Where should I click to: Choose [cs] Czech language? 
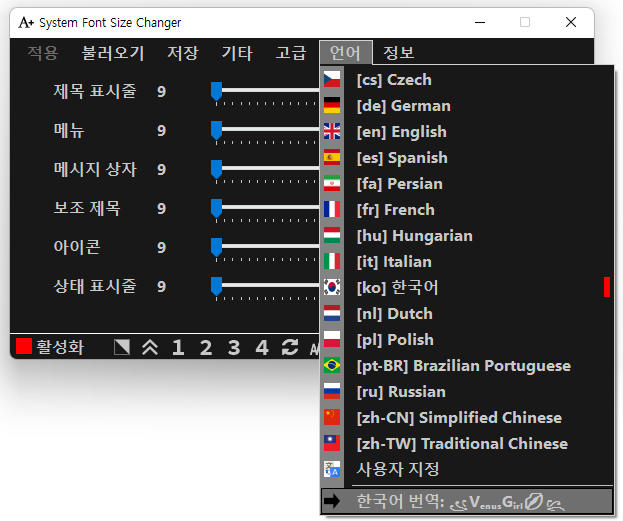(x=467, y=79)
